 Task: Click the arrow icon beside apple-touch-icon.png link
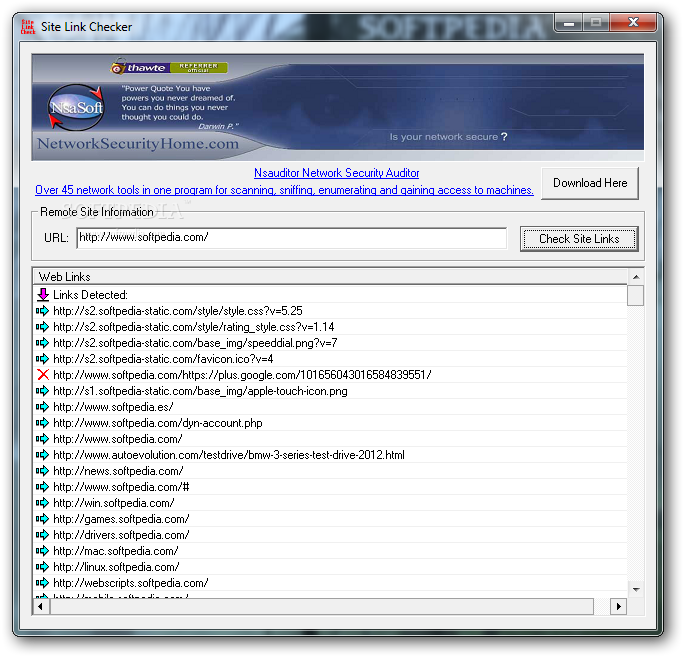(42, 391)
